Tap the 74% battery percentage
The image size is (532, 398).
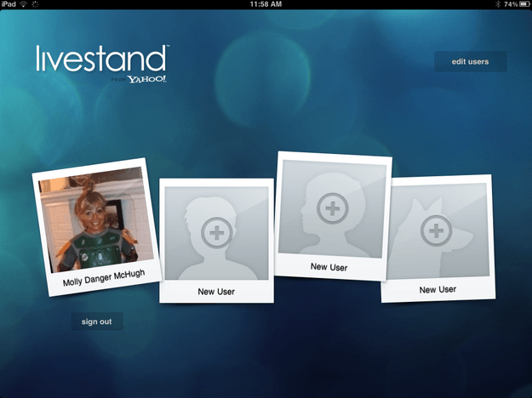pos(511,4)
